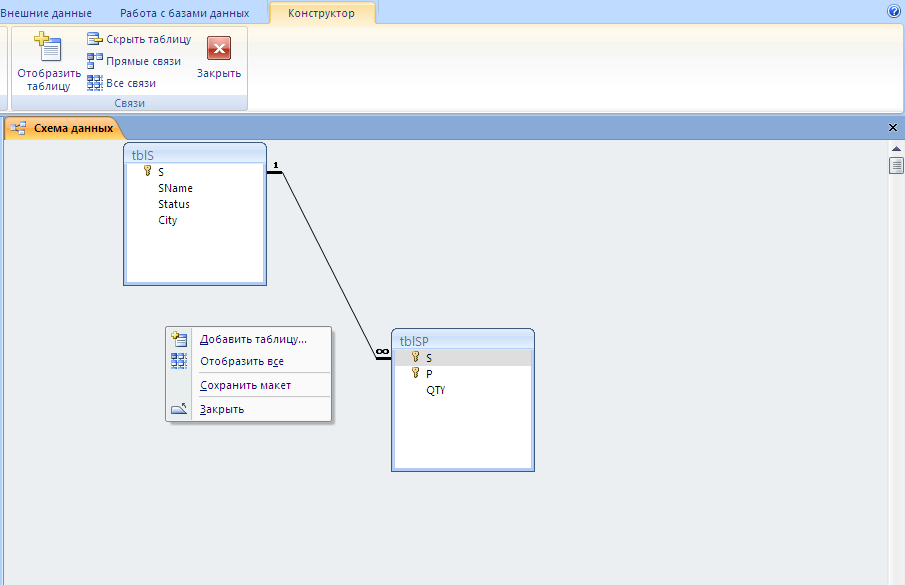
Task: Switch to the Конструктор ribbon tab
Action: click(321, 13)
